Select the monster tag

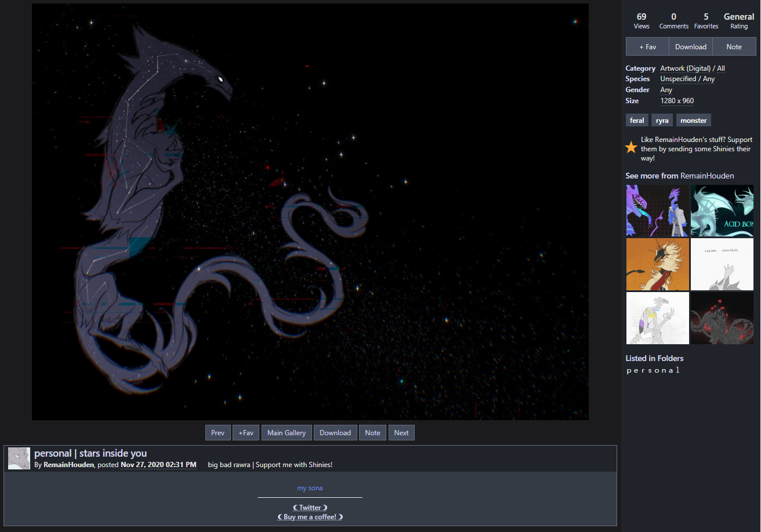694,121
